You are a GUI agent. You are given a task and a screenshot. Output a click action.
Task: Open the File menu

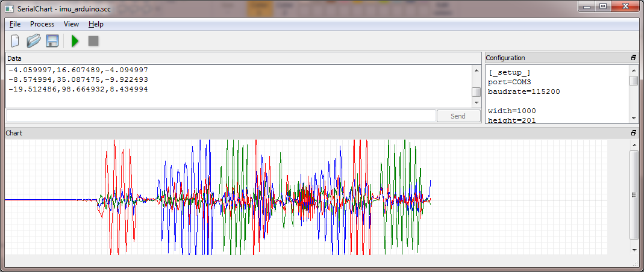tap(15, 24)
